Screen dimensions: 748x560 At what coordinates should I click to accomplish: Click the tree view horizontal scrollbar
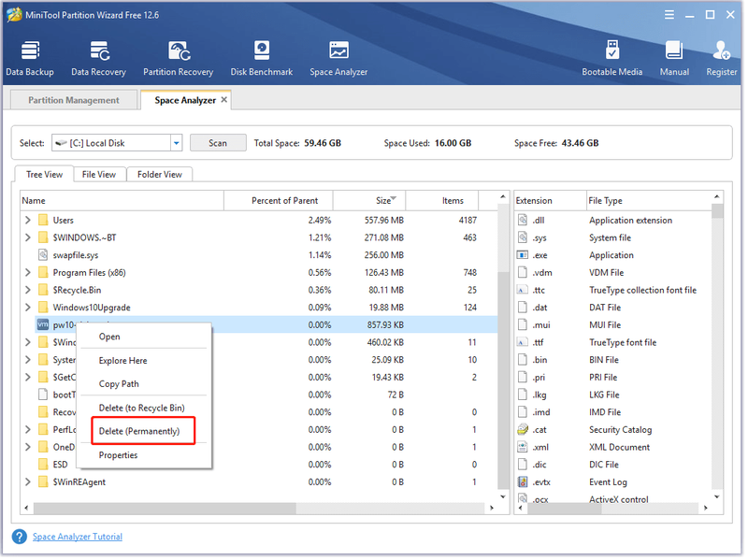pos(165,510)
